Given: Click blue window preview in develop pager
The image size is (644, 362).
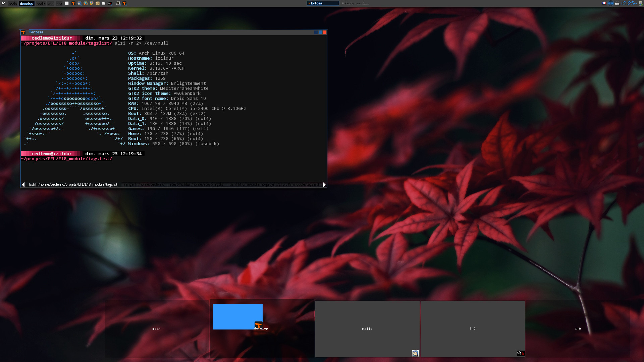Looking at the screenshot, I should (x=237, y=316).
